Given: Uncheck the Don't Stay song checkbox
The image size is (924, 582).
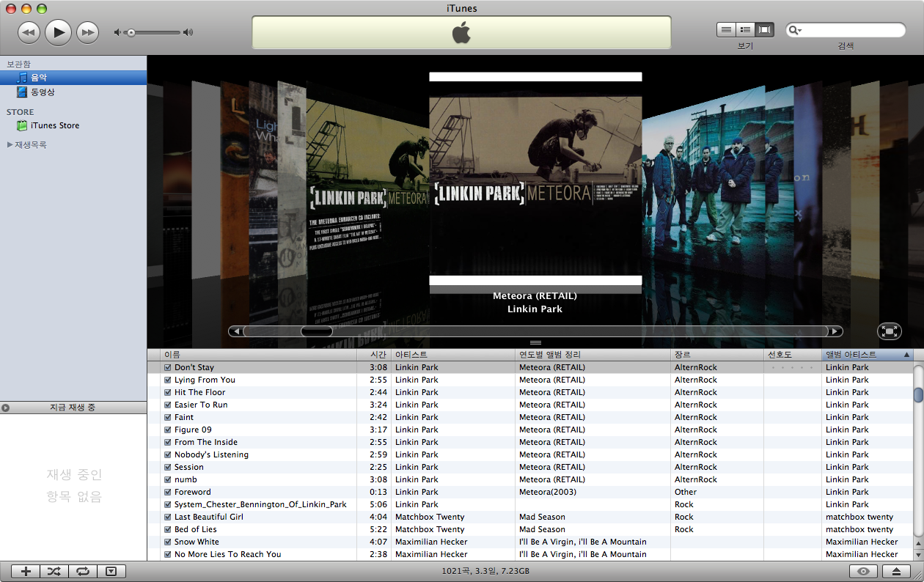Looking at the screenshot, I should click(x=168, y=367).
